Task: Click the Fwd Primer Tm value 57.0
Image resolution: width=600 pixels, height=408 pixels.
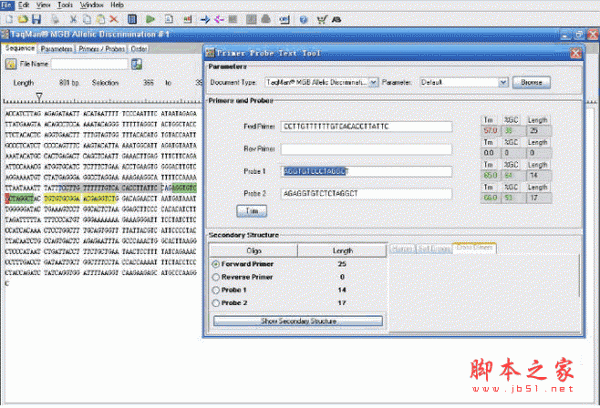Action: point(490,131)
